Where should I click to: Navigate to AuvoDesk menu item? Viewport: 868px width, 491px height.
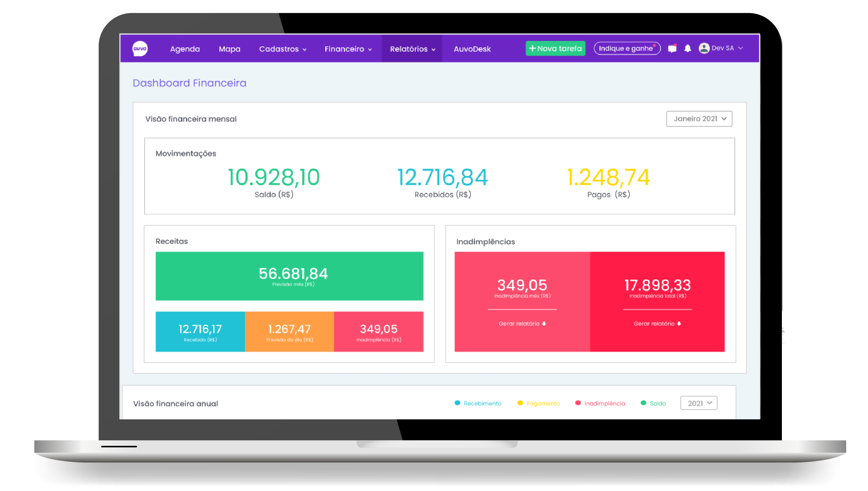point(474,48)
